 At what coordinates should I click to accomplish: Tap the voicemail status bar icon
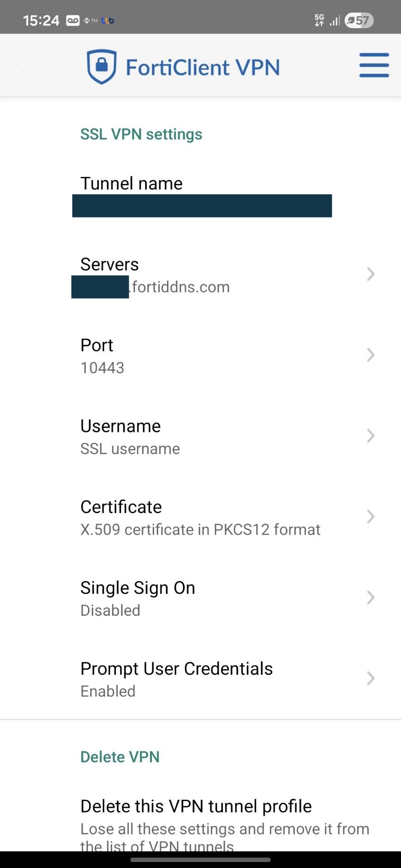click(x=73, y=20)
